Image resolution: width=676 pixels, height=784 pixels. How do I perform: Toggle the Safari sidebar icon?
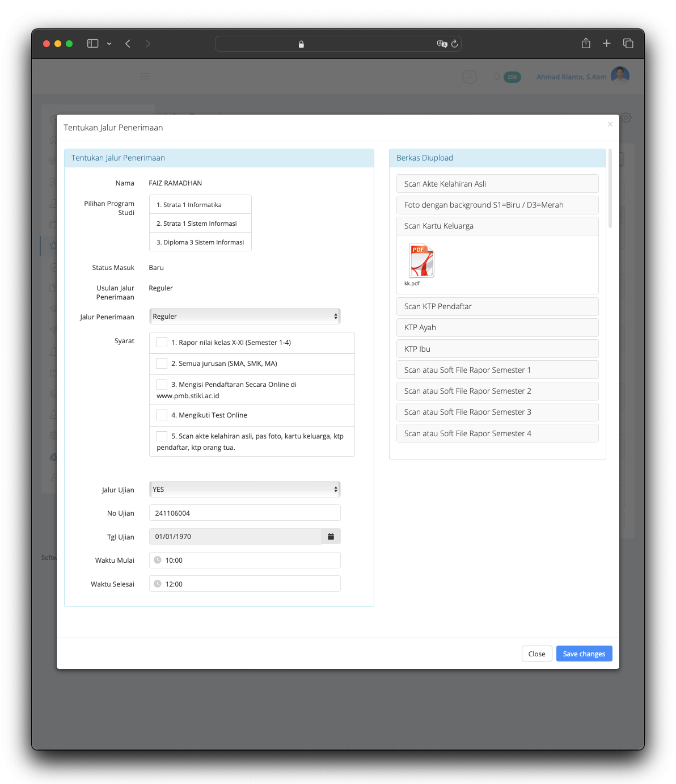93,44
